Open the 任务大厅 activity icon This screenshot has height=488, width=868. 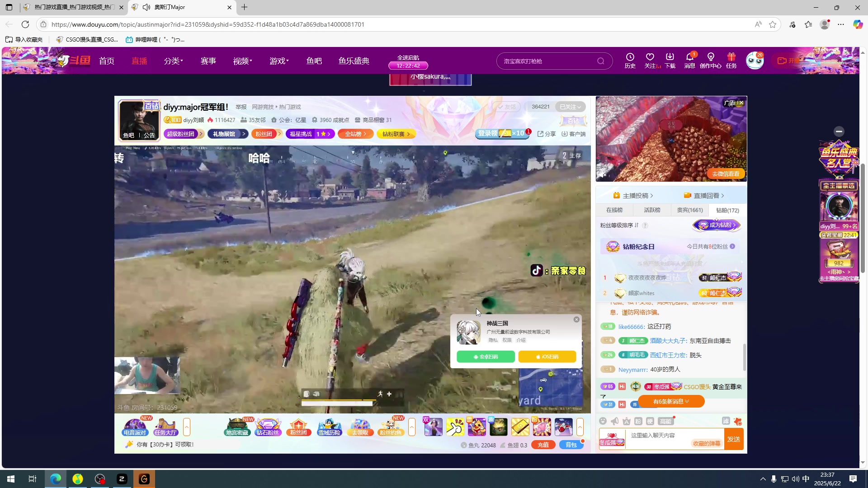[x=165, y=427]
